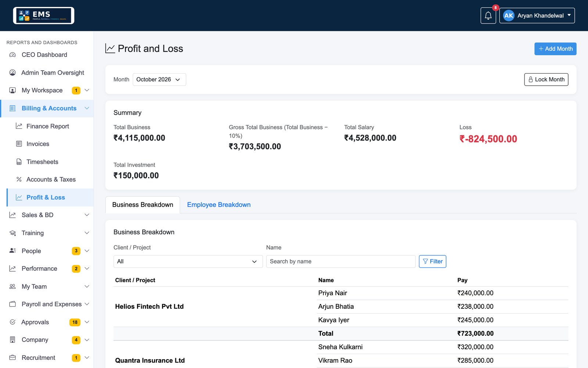The height and width of the screenshot is (368, 588).
Task: Click the Accounts & Taxes percent icon
Action: [19, 180]
